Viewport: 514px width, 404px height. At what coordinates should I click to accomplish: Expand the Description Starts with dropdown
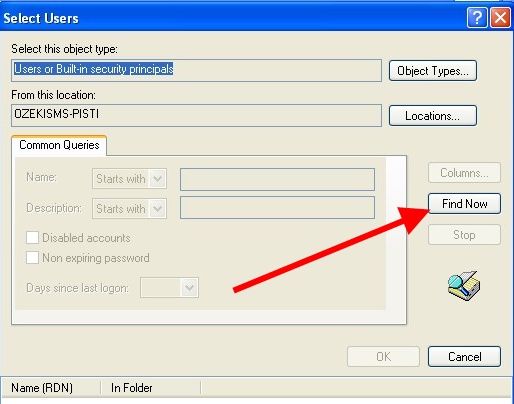tap(129, 209)
